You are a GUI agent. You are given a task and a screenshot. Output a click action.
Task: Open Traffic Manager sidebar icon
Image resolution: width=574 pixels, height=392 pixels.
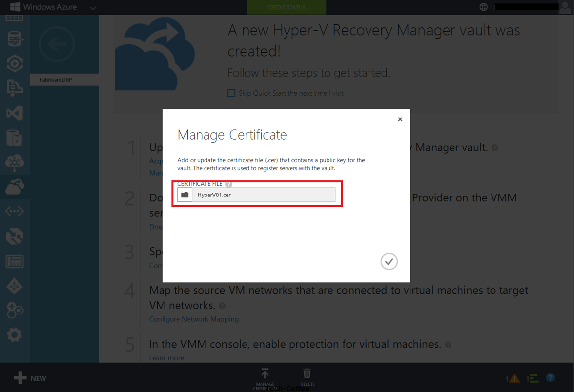coord(15,236)
